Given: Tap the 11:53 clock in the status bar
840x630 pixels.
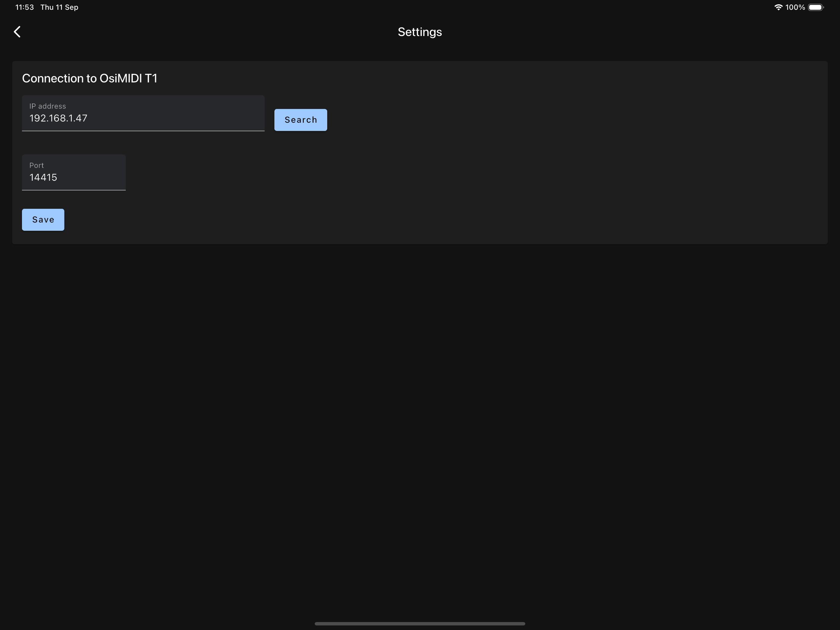Looking at the screenshot, I should click(x=24, y=7).
